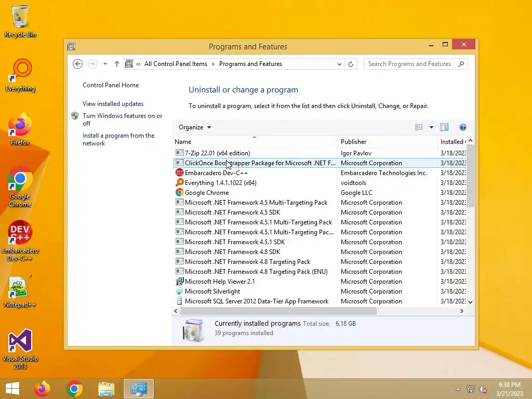This screenshot has width=532, height=399.
Task: Click the horizontal scrollbar thumb
Action: pos(278,311)
